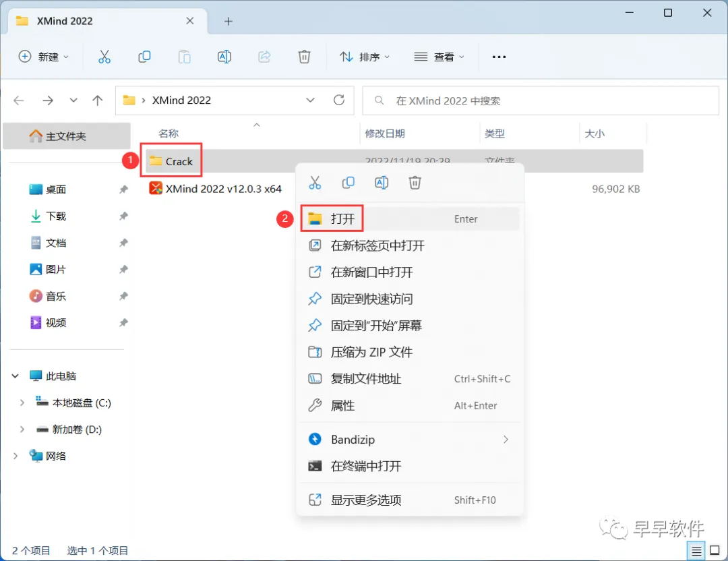Choose 在新标签页中打开 from context menu
The height and width of the screenshot is (561, 728).
[410, 245]
